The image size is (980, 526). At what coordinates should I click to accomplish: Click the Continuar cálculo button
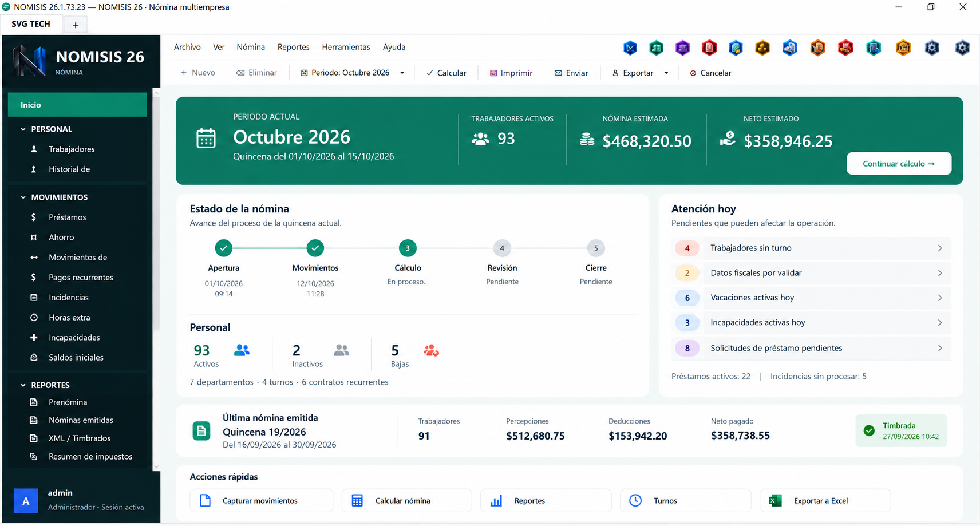[x=899, y=164]
